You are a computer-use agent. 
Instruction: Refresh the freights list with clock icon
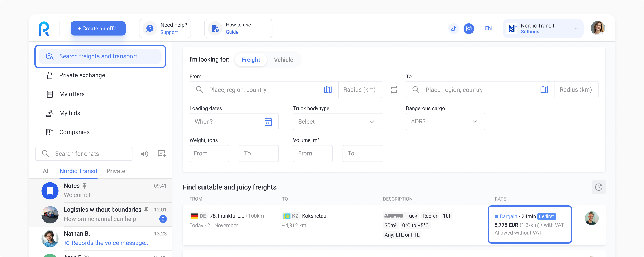599,187
